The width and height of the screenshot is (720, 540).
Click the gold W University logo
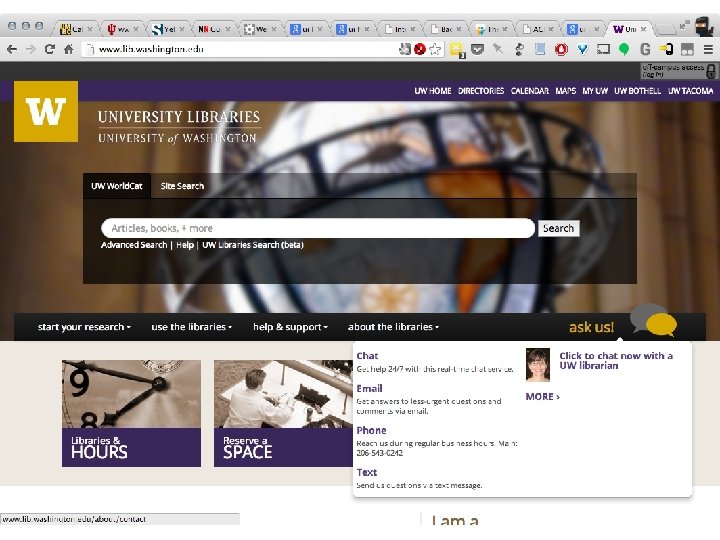pos(46,112)
